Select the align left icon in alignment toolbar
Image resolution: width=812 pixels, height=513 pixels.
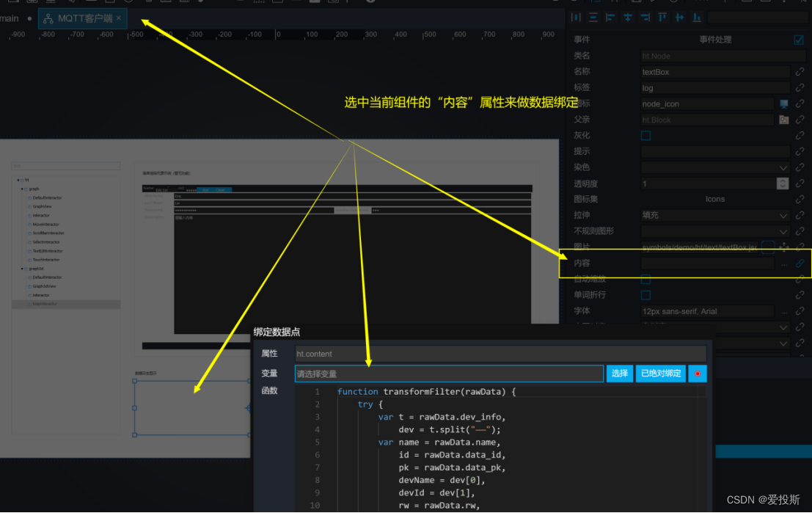610,16
